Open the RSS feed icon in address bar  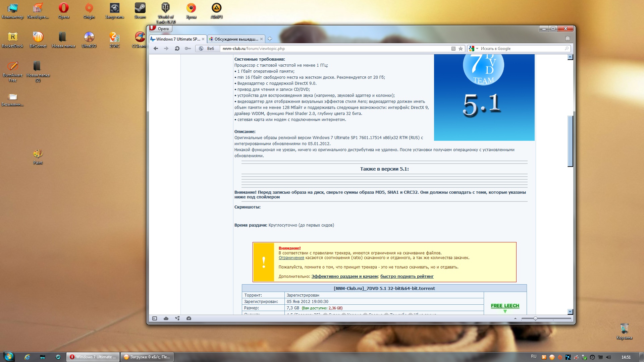[453, 49]
